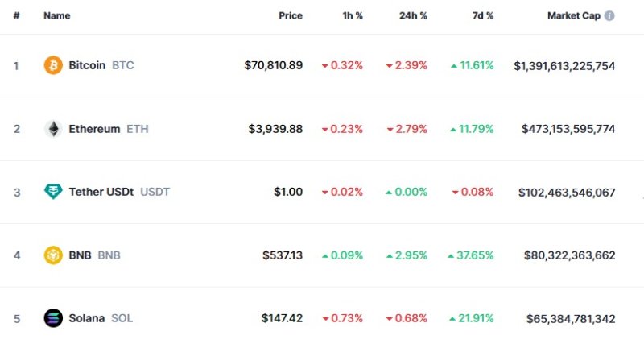Sort the table by Price column
This screenshot has height=344, width=644.
coord(291,15)
